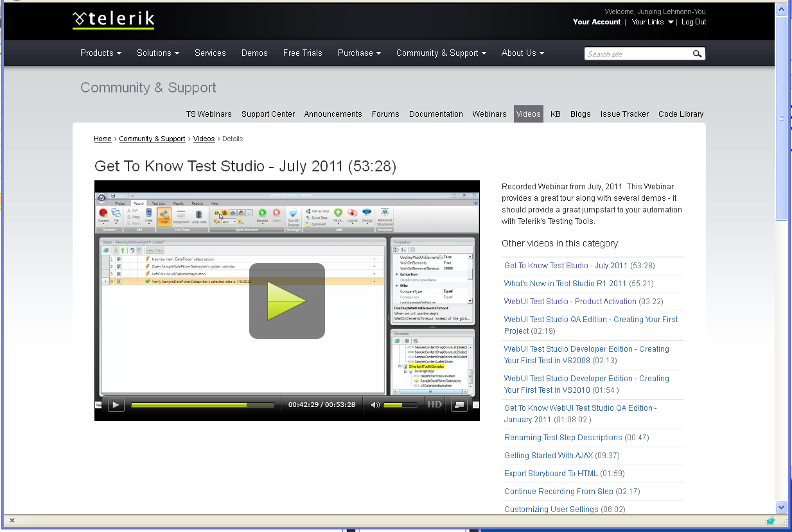Viewport: 792px width, 532px height.
Task: Open 'Get To Know WebUI Test Studio QA Edition' video
Action: (580, 414)
